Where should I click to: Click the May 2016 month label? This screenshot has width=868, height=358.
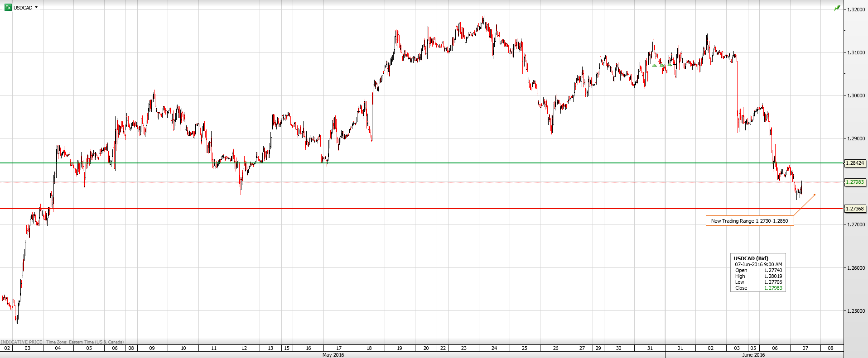point(333,355)
